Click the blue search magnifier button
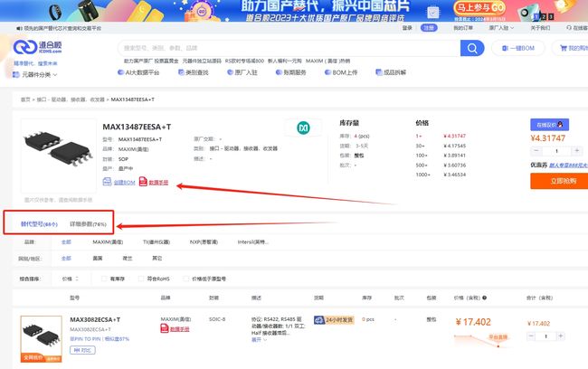The height and width of the screenshot is (369, 588). tap(472, 48)
